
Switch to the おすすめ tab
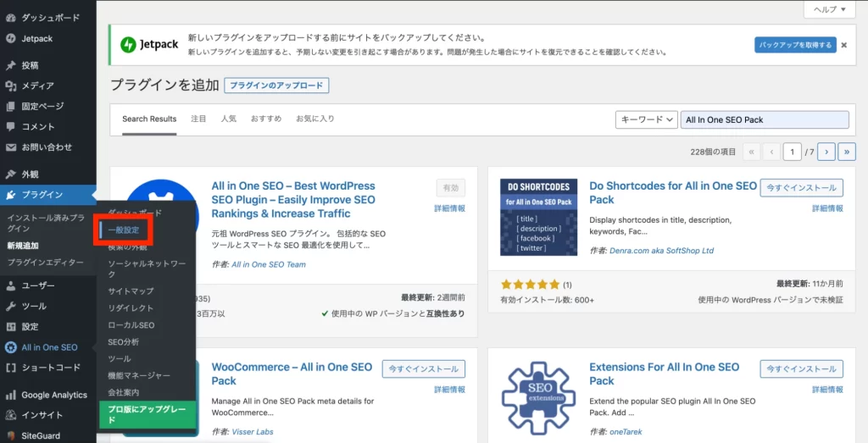click(265, 119)
